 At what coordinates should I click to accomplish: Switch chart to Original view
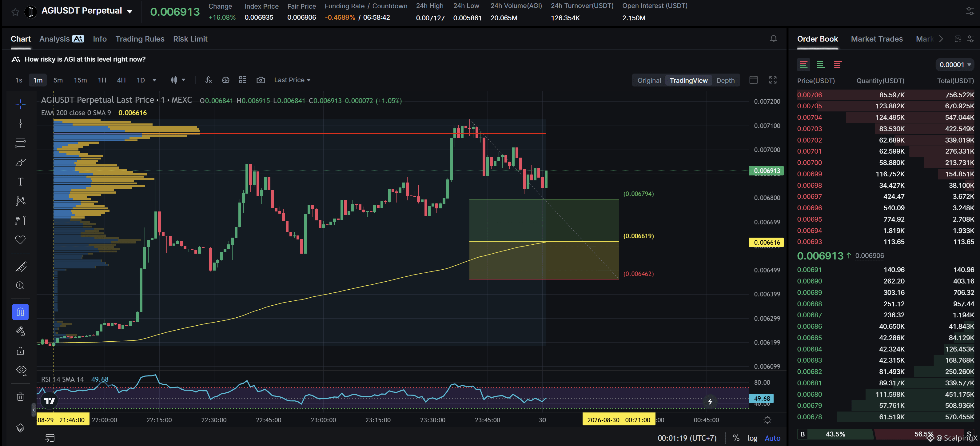[x=649, y=80]
